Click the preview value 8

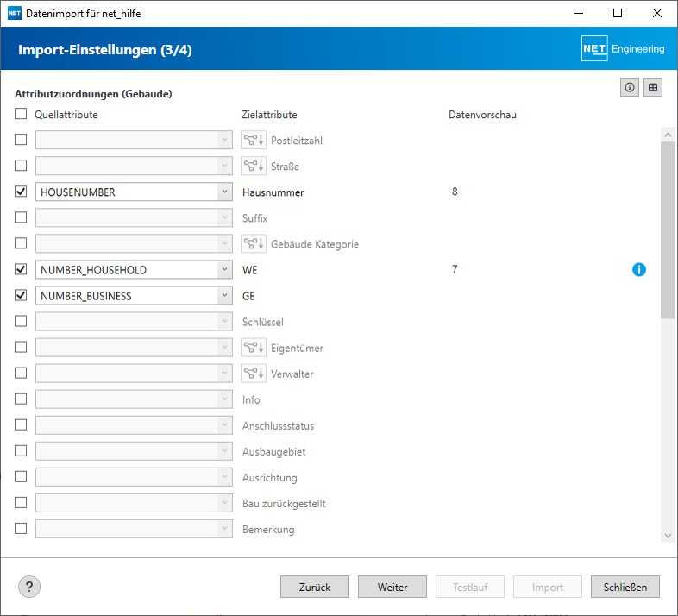pyautogui.click(x=455, y=192)
